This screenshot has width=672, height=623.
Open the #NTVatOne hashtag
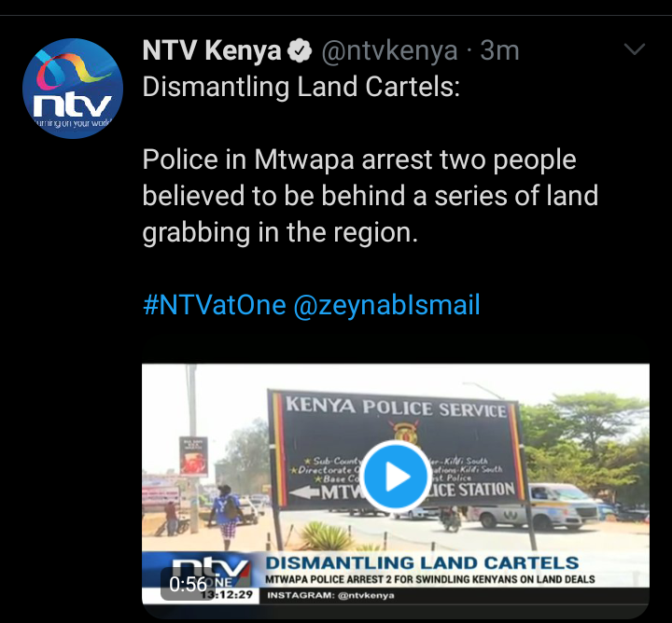click(215, 305)
